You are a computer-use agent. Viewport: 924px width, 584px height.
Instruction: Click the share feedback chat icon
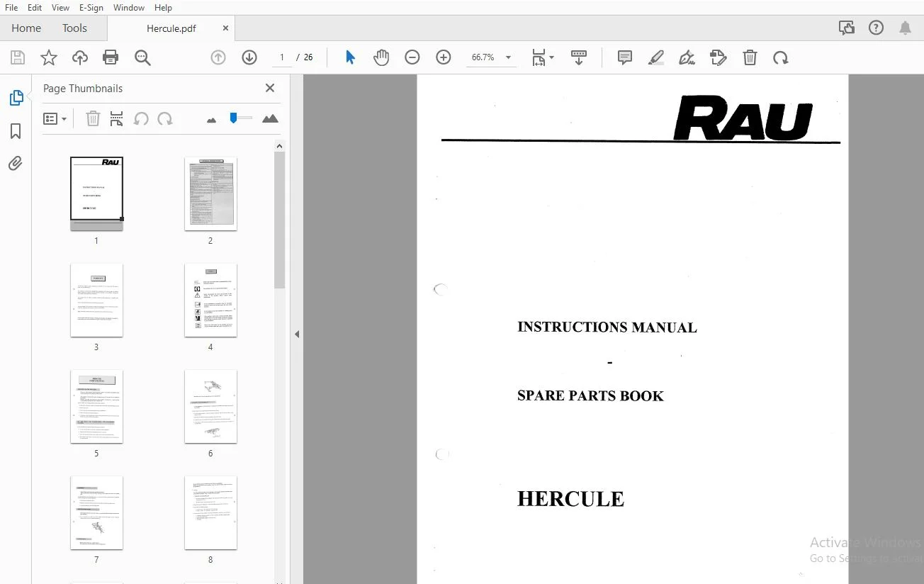click(846, 28)
